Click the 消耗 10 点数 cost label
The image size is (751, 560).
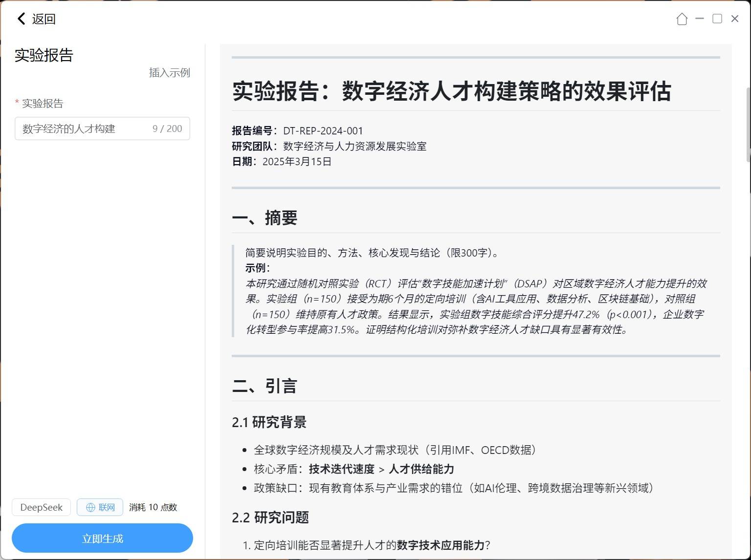[153, 507]
